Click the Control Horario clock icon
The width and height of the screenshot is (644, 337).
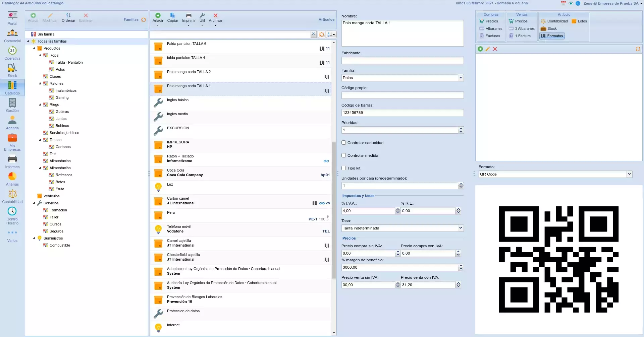tap(12, 211)
